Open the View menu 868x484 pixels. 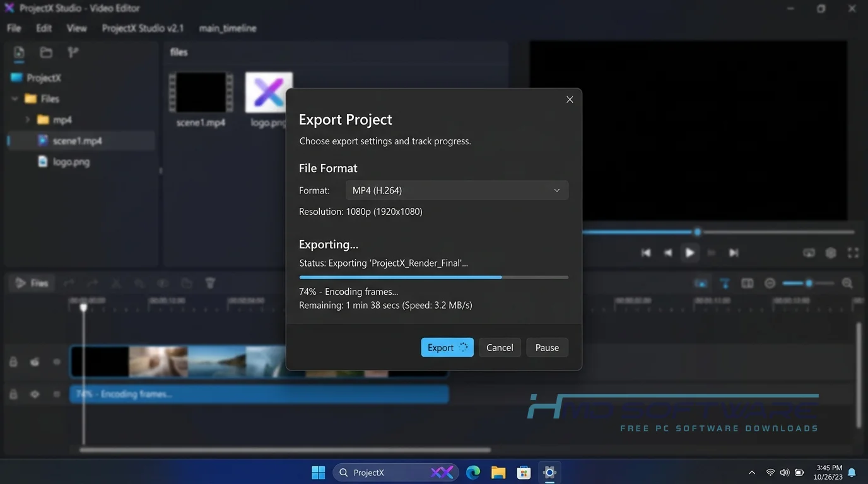pos(76,28)
